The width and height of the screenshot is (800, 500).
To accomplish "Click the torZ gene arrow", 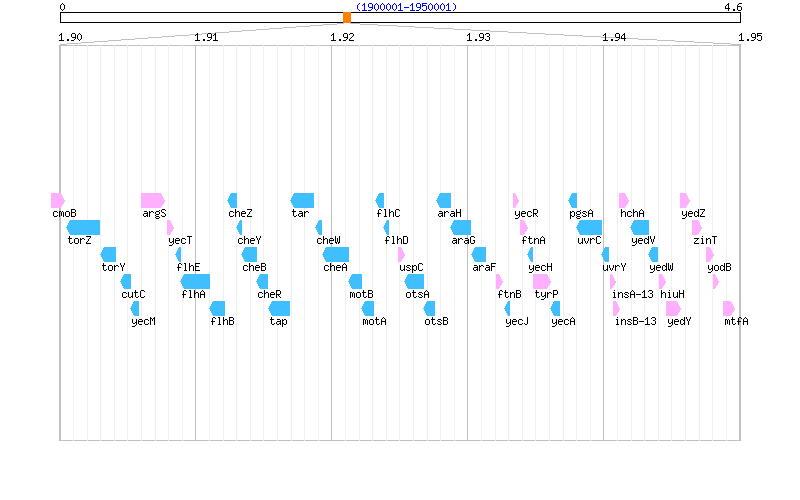I will coord(83,227).
